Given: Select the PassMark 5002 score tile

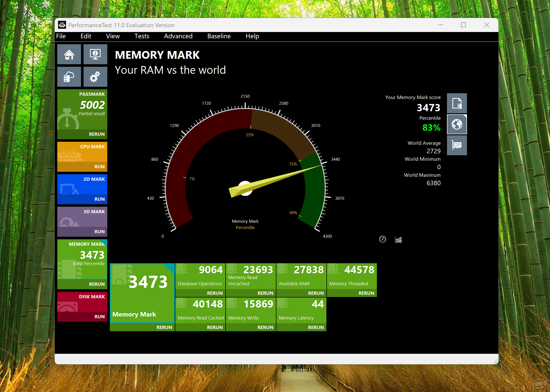Looking at the screenshot, I should 82,109.
